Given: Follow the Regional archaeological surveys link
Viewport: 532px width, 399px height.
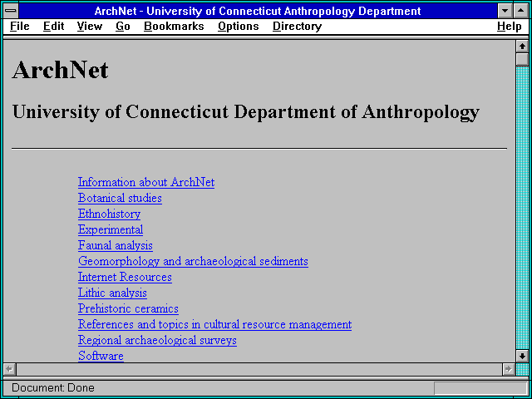Looking at the screenshot, I should tap(157, 340).
